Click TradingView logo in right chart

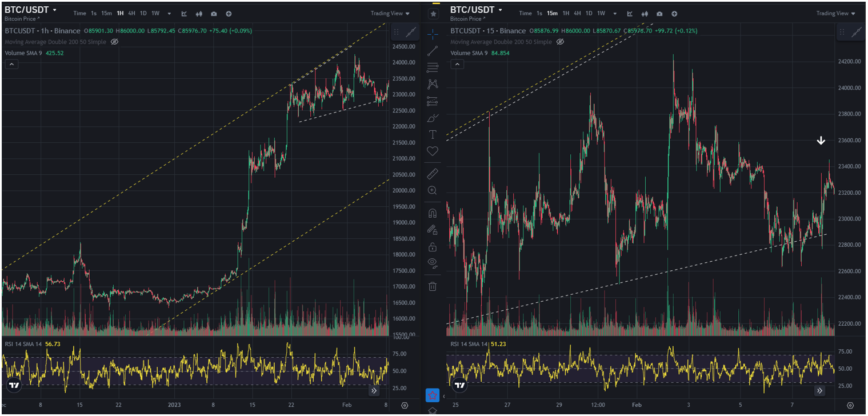[x=460, y=385]
